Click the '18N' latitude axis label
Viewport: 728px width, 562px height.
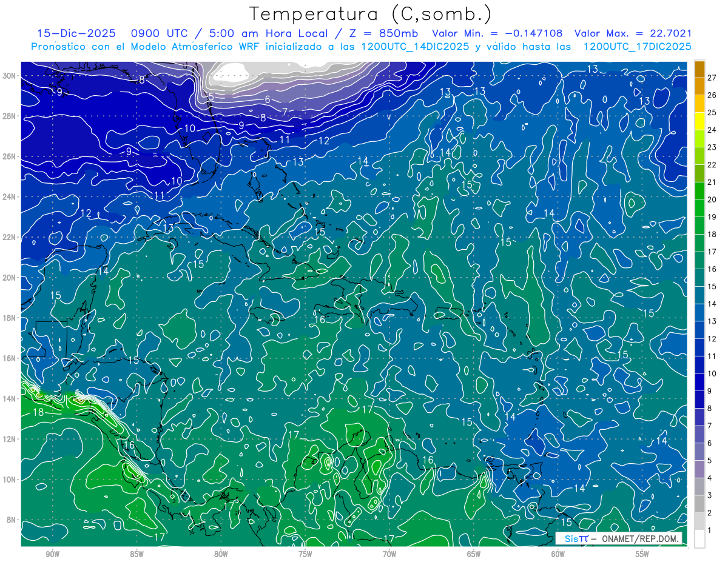10,318
